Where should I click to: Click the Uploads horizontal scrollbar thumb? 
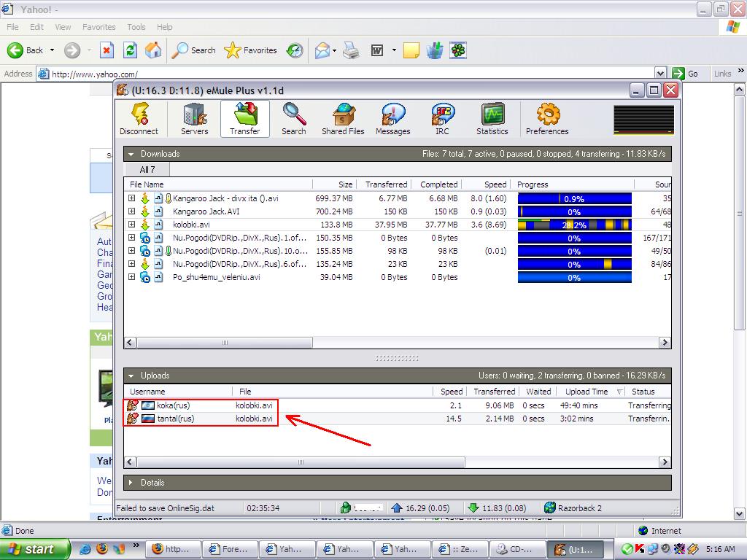301,462
